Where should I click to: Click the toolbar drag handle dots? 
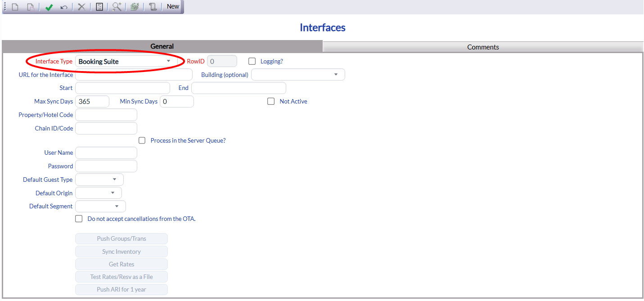coord(5,7)
